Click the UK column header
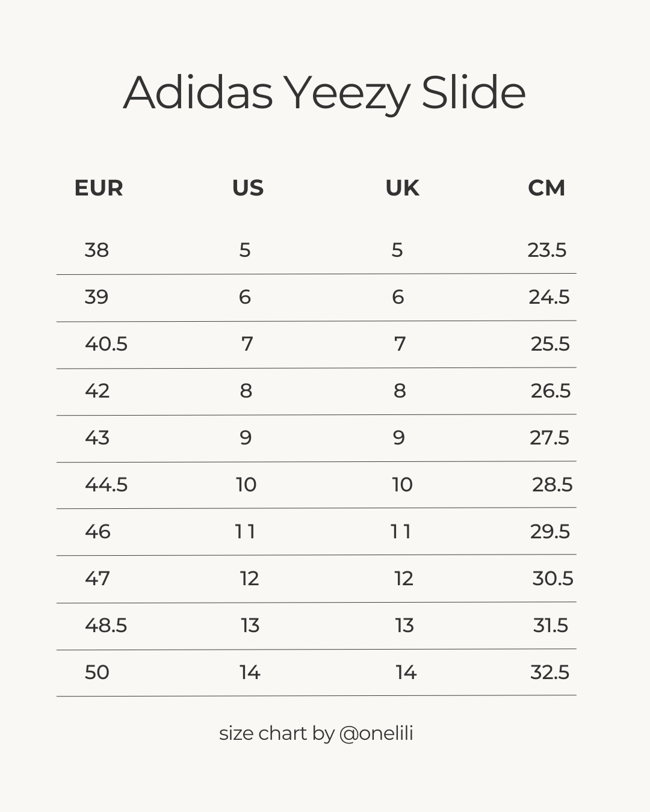Viewport: 650px width, 812px height. coord(402,188)
